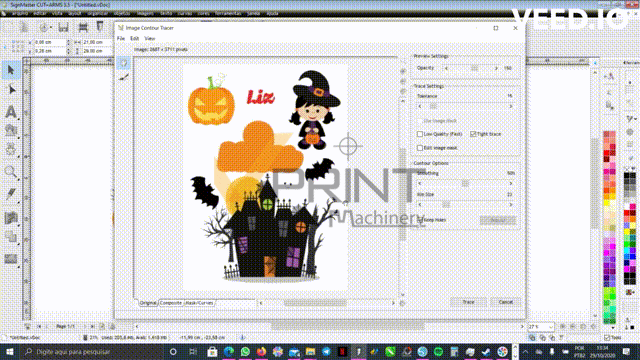Click the Cancel button
This screenshot has height=360, width=640.
coord(505,302)
